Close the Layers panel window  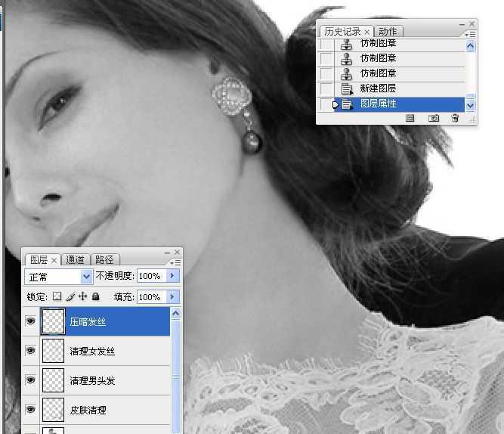click(x=177, y=252)
